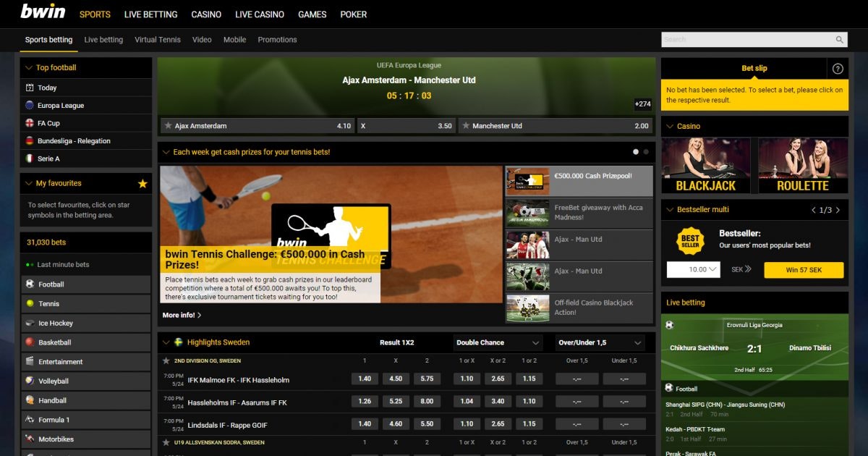This screenshot has height=456, width=868.
Task: Favourite Ajax Amsterdam with star toggle
Action: (x=168, y=126)
